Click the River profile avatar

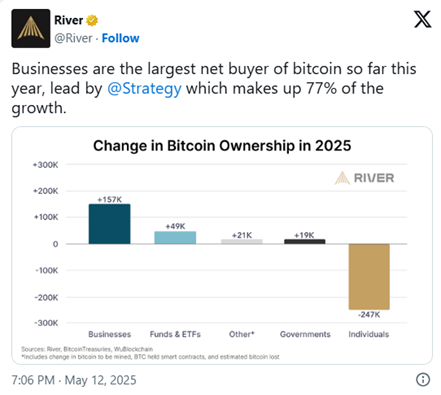point(31,28)
